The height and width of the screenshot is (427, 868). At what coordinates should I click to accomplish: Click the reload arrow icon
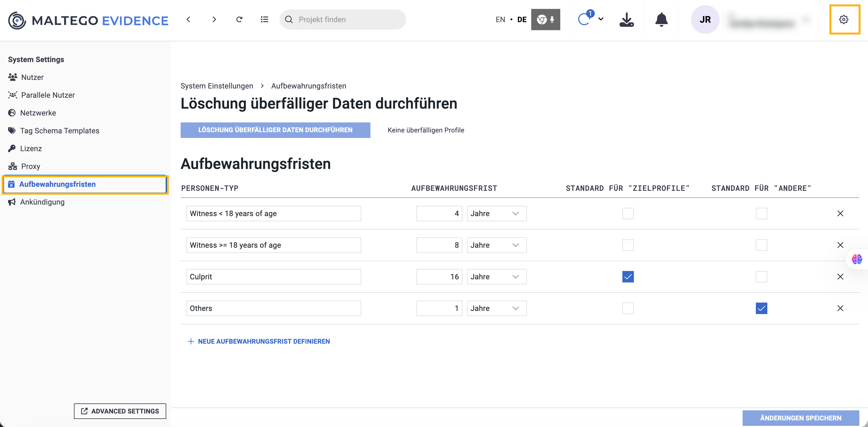[x=239, y=20]
